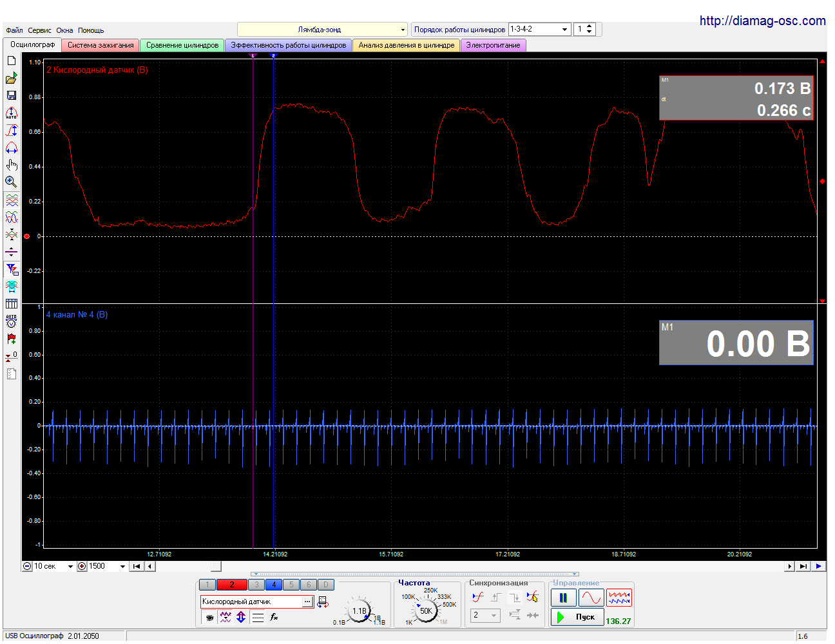Toggle channel 5 button
The image size is (835, 644).
[x=291, y=585]
